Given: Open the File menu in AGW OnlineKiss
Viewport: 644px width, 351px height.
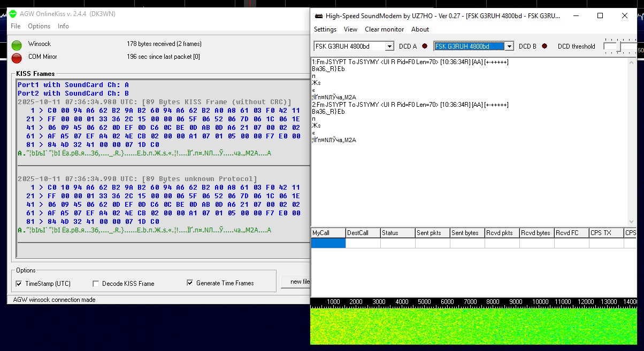Looking at the screenshot, I should click(16, 26).
